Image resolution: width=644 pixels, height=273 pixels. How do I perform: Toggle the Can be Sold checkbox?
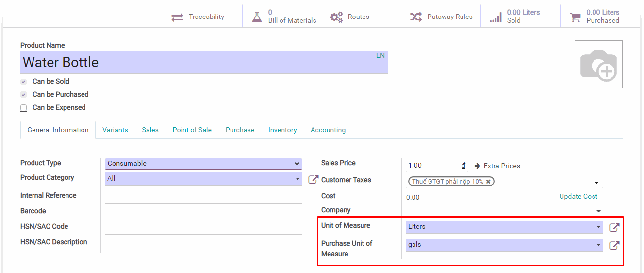23,82
